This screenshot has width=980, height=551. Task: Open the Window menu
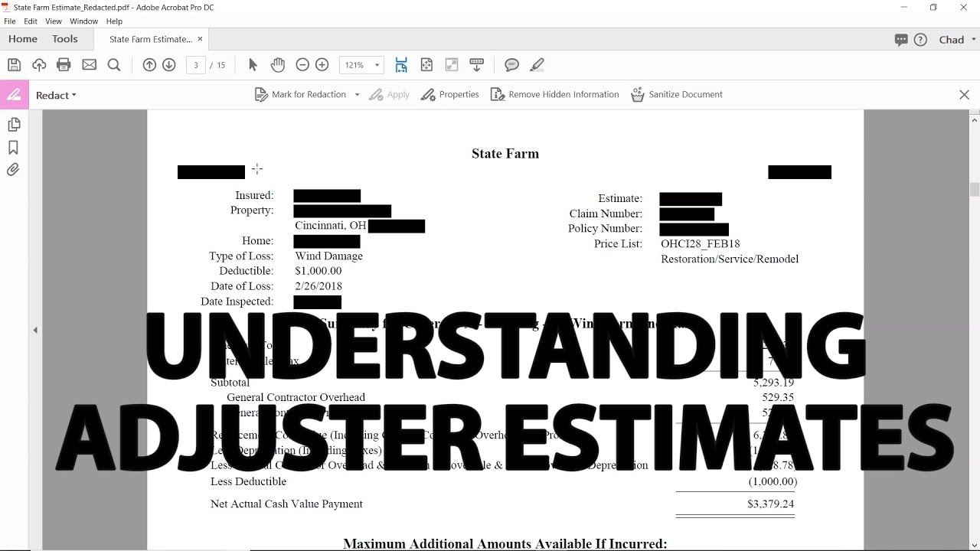[x=84, y=21]
